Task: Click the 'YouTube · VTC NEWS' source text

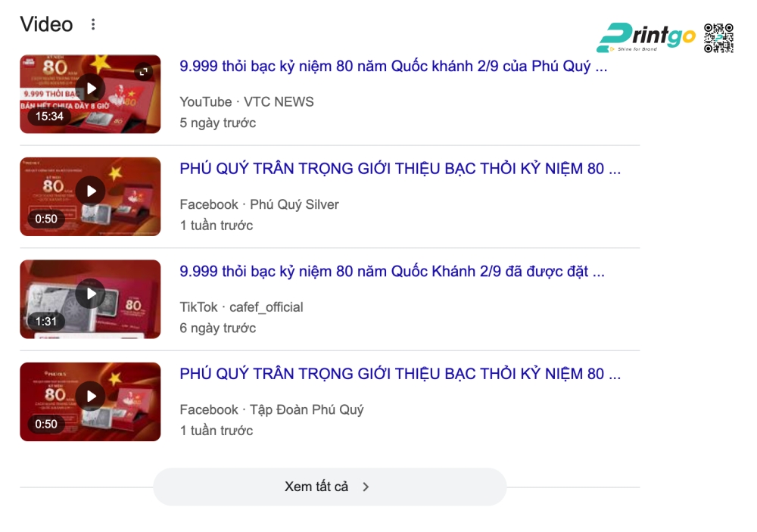Action: point(247,102)
